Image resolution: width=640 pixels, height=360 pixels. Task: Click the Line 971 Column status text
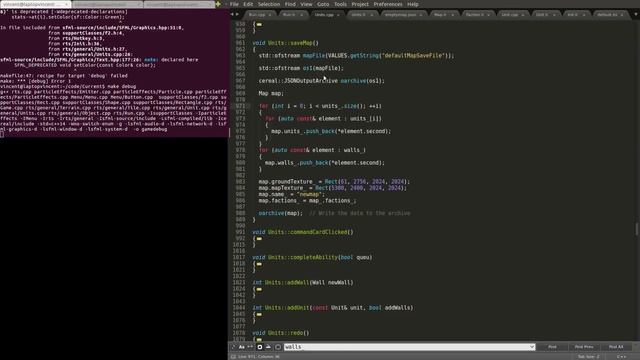point(259,356)
